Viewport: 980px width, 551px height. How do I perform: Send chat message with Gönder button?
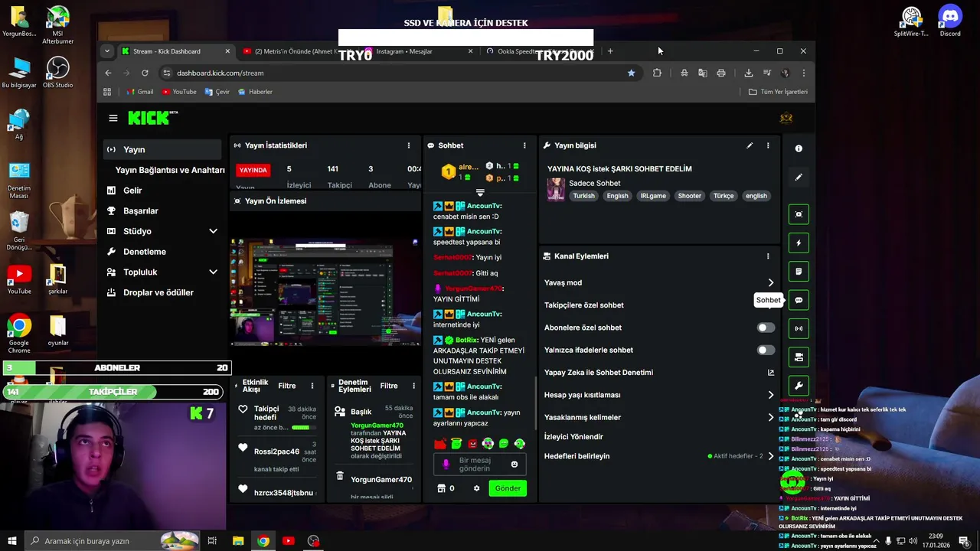508,488
